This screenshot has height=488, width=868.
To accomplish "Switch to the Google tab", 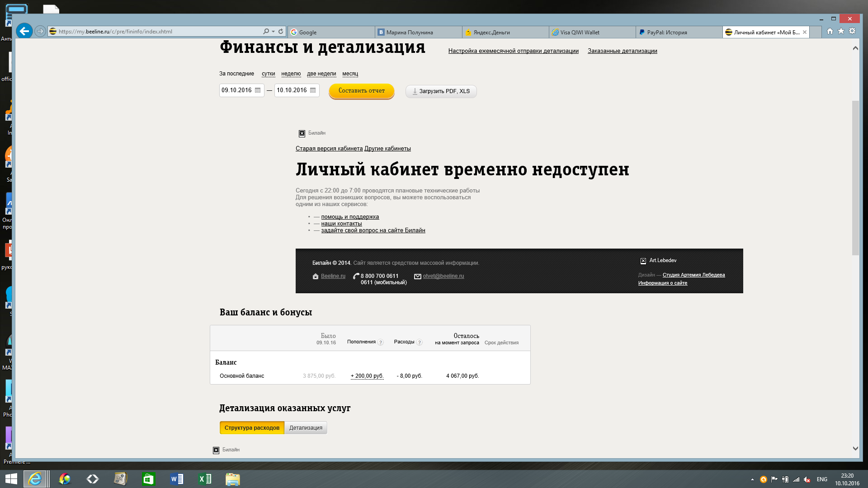I will point(331,32).
